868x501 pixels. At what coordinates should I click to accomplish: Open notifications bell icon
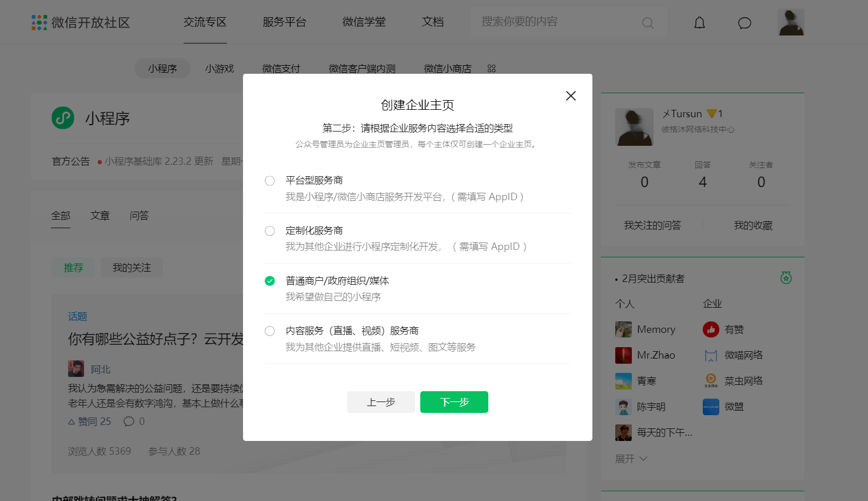point(699,23)
